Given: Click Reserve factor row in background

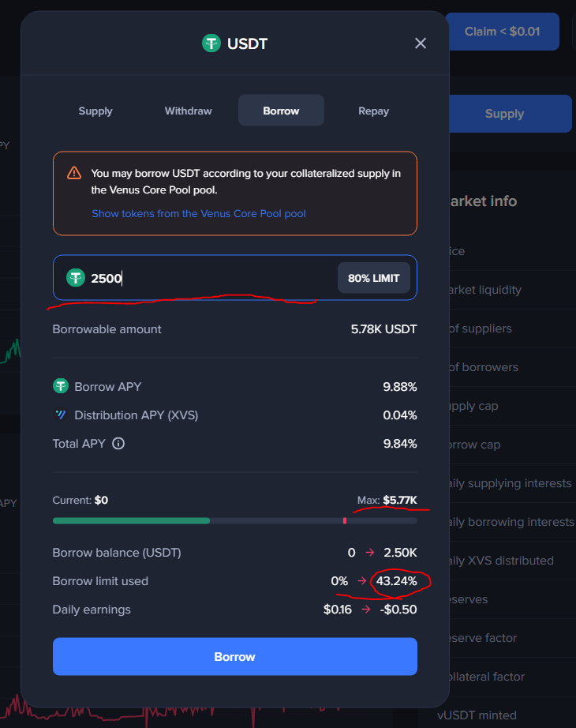Looking at the screenshot, I should 483,638.
